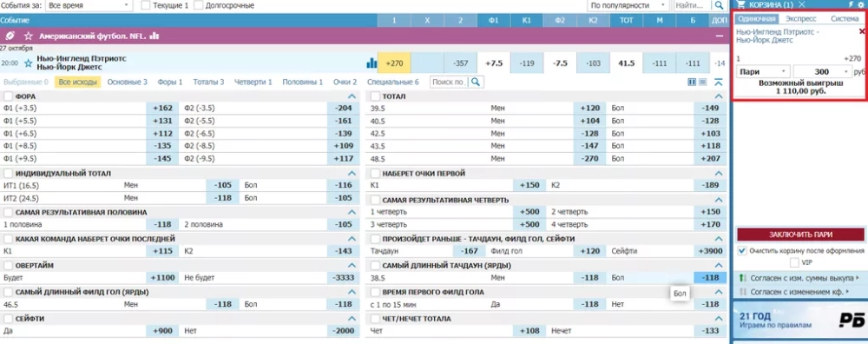
Task: Select the -357 team 2 win odds
Action: (x=460, y=63)
